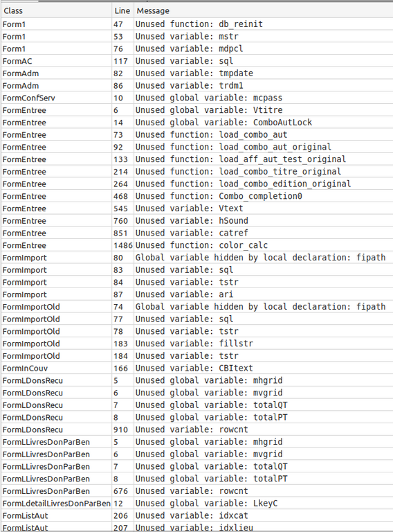
Task: Click the Message column header
Action: 263,11
